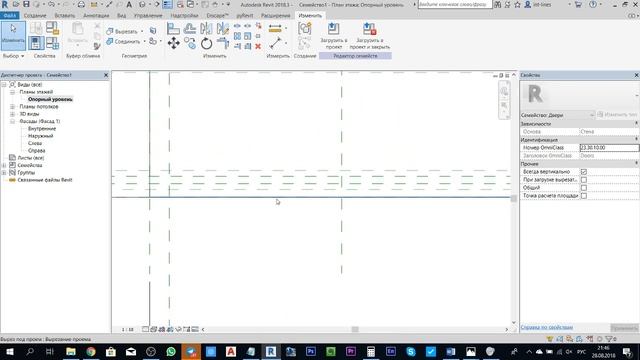Select the Modify arrow tool in ribbon

(x=13, y=36)
